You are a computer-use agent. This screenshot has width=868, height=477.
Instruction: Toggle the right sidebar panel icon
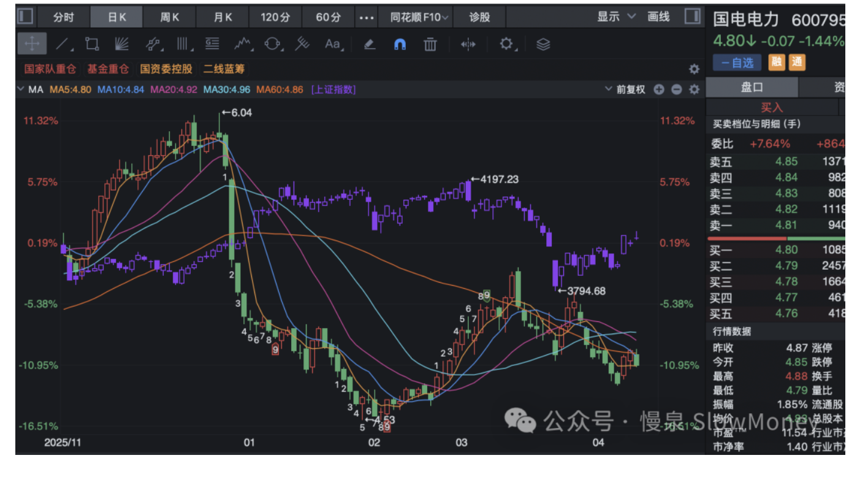[x=692, y=17]
